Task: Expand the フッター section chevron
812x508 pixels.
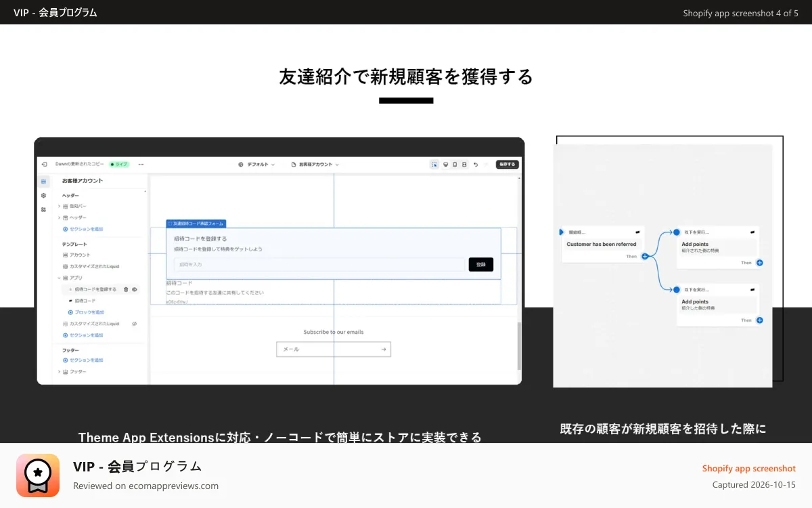Action: pos(59,372)
